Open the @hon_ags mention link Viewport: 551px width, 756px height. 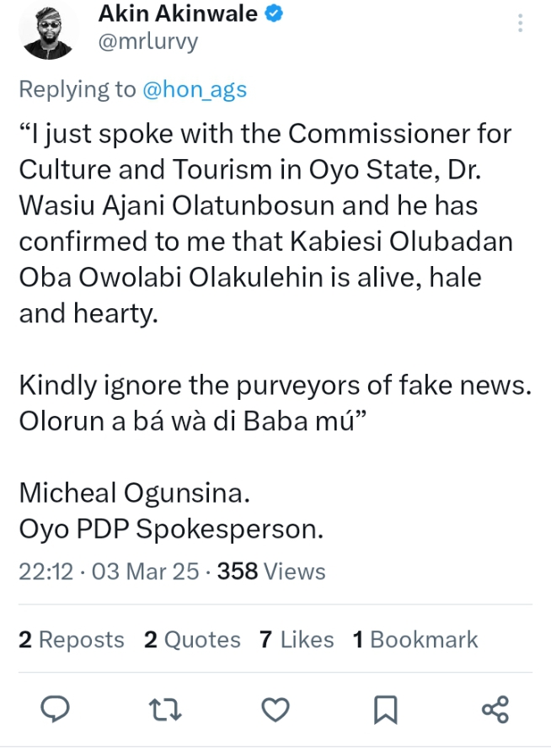(195, 90)
